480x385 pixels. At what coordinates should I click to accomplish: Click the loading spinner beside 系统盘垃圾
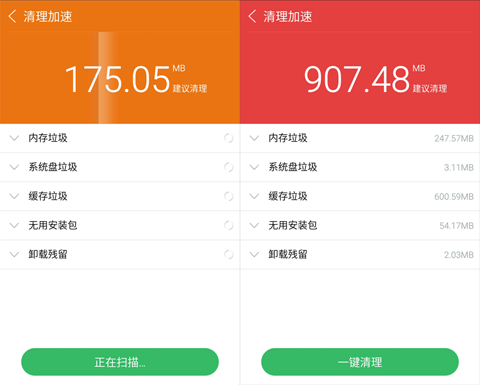(229, 167)
